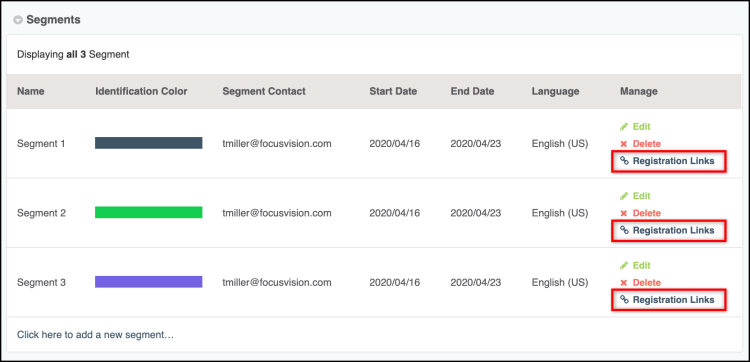Click Segment 3 purple color bar
Screen dimensions: 750x362
pos(148,282)
